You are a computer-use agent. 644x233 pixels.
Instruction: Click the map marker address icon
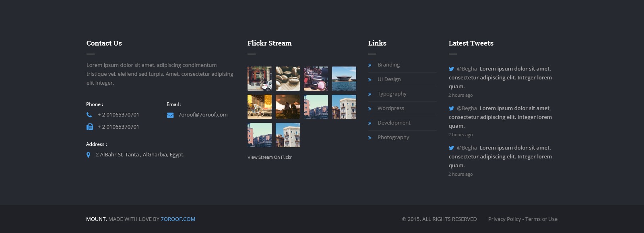click(88, 155)
